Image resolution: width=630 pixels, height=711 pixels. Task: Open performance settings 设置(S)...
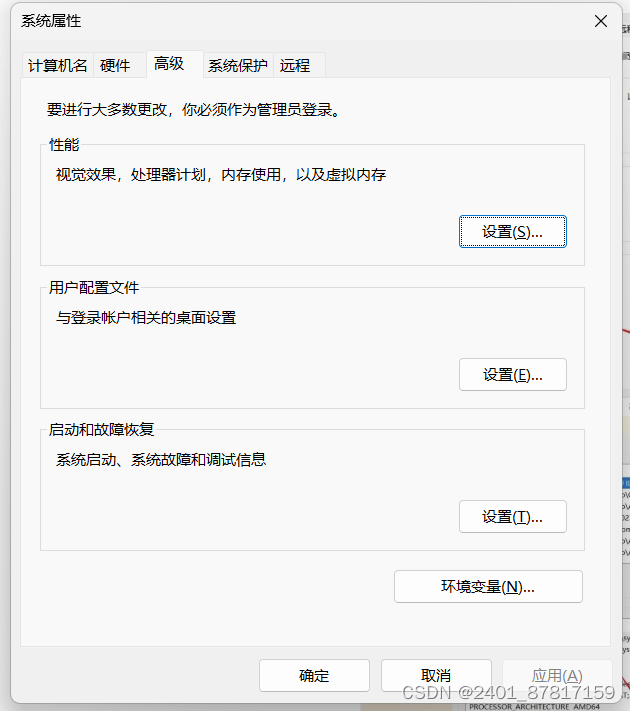point(513,232)
